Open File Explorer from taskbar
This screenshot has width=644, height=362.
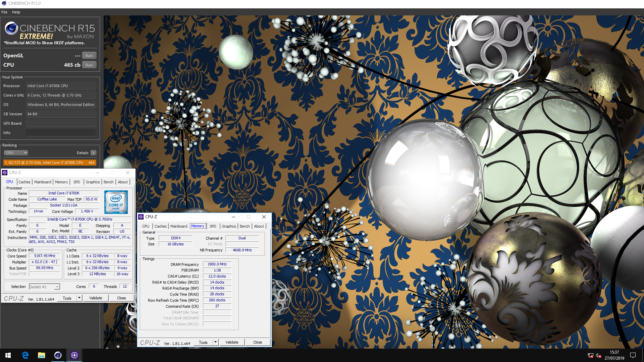42,355
